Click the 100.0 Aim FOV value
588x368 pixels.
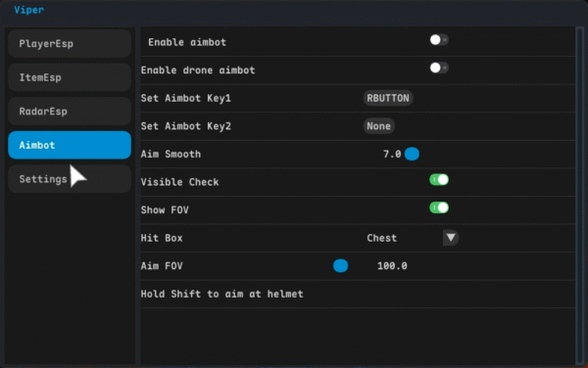tap(392, 266)
